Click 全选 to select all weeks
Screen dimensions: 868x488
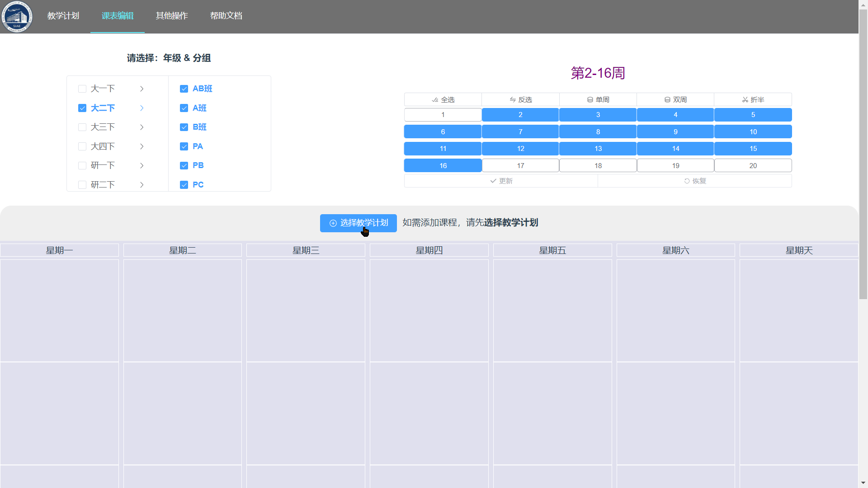pos(443,99)
